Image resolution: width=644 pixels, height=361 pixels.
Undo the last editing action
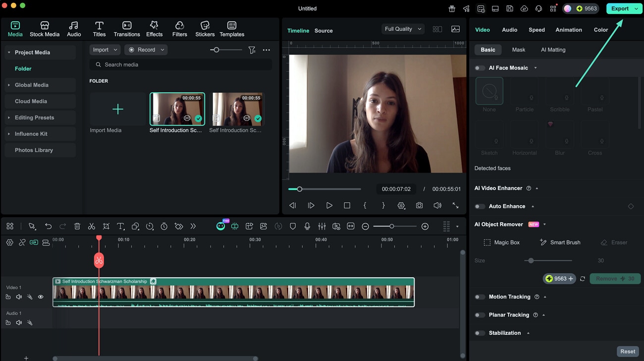coord(48,226)
